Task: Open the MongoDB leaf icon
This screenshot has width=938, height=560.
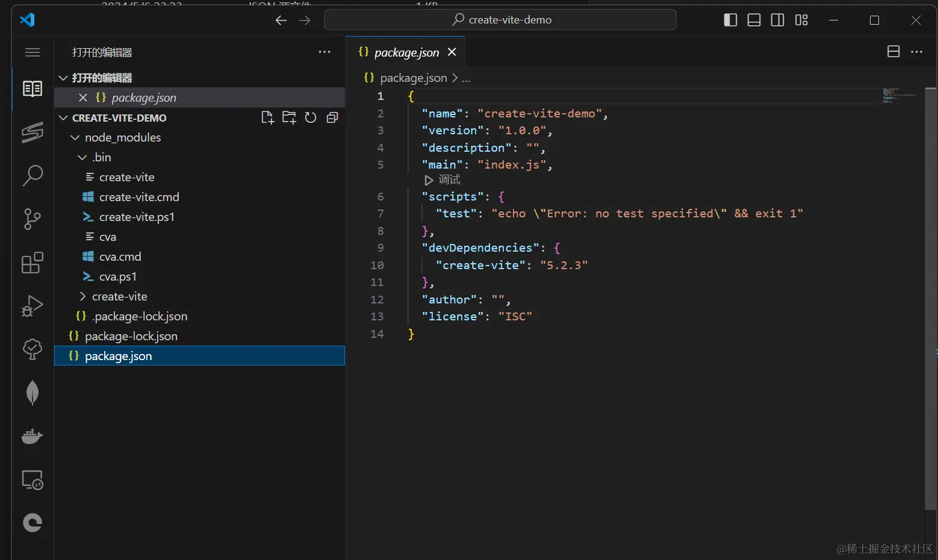Action: coord(33,393)
